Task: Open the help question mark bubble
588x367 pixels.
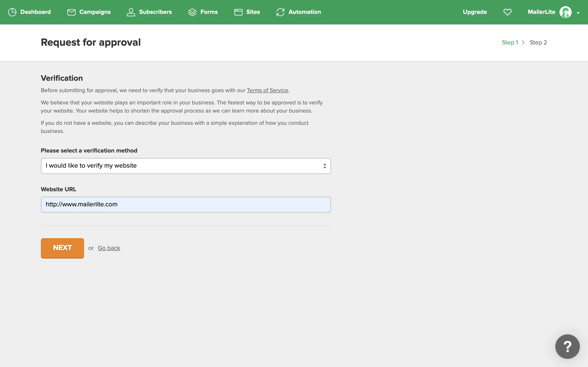Action: point(567,346)
